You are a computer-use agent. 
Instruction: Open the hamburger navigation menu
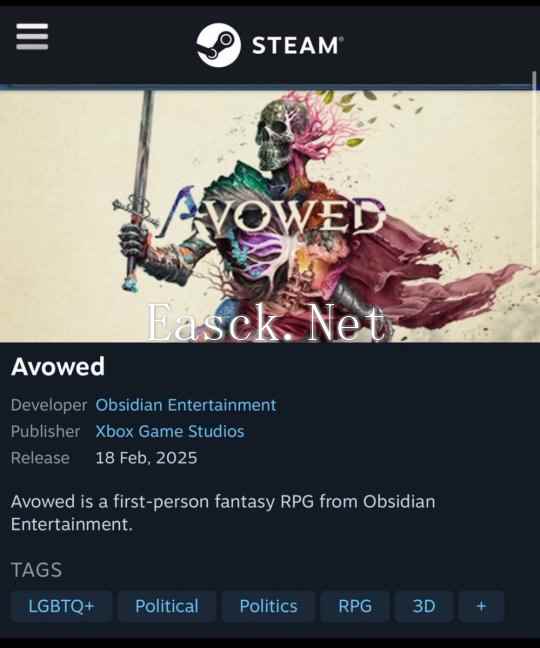[x=32, y=37]
